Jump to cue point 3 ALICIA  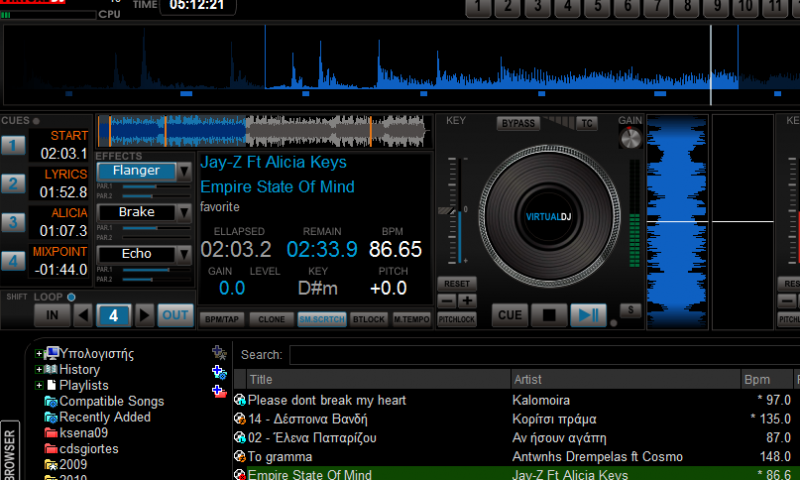tap(13, 222)
